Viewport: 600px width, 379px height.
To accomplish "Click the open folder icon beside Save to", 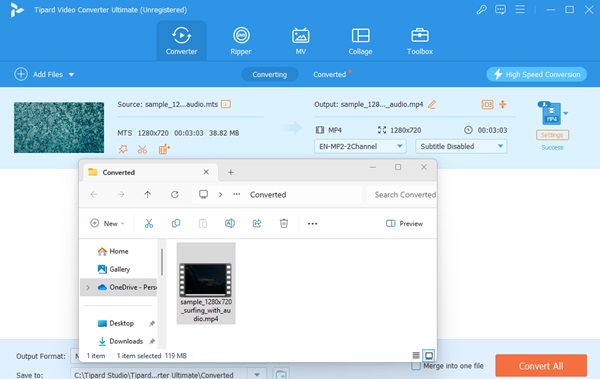I will (x=281, y=374).
